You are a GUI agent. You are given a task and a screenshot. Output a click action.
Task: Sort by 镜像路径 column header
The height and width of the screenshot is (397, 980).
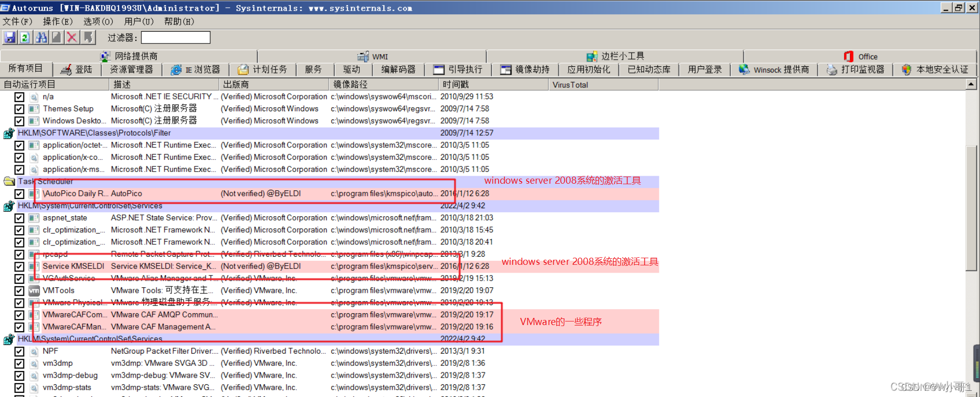pyautogui.click(x=384, y=85)
